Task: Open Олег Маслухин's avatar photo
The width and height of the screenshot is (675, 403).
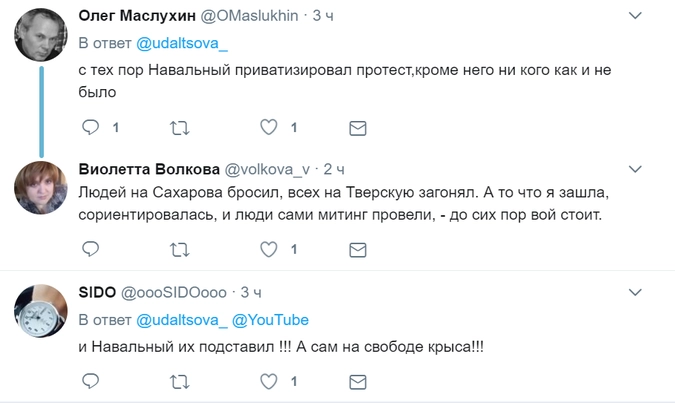Action: [41, 37]
